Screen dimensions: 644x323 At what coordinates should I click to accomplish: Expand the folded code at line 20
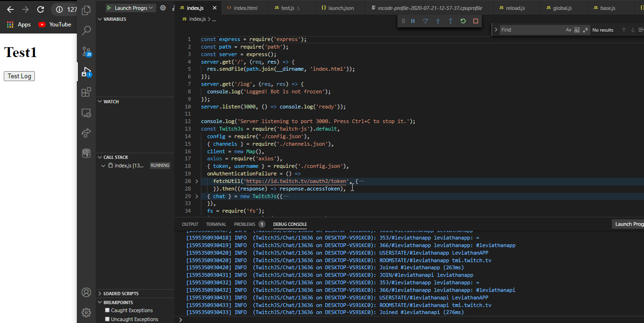(197, 182)
